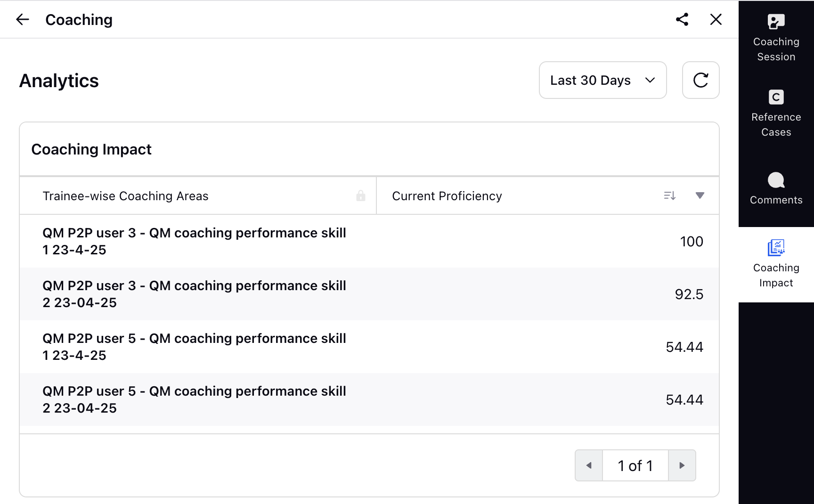
Task: Expand Current Proficiency column options triangle
Action: [700, 195]
